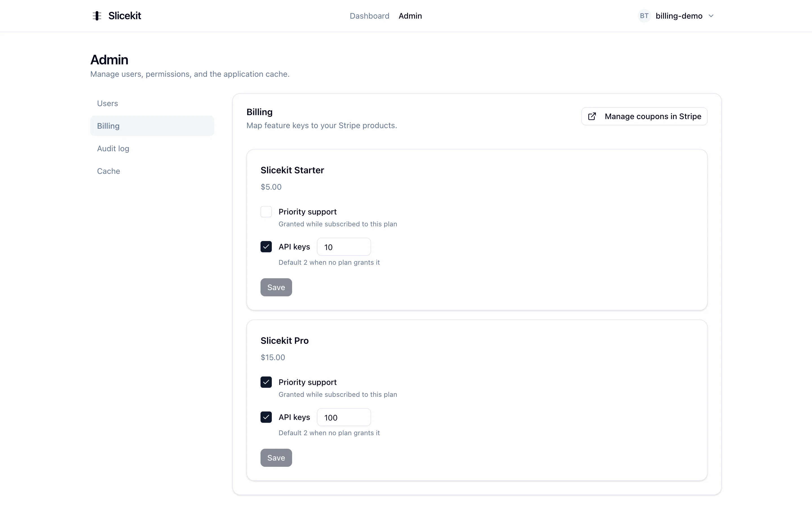Image resolution: width=812 pixels, height=508 pixels.
Task: Click the Admin page title
Action: click(x=109, y=60)
